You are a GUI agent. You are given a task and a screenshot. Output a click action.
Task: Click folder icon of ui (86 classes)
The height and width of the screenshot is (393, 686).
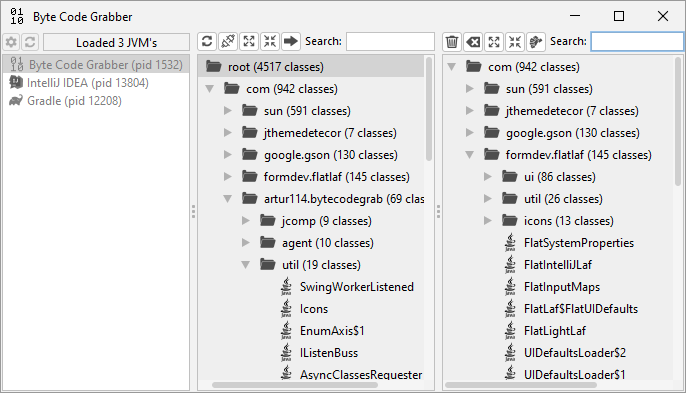510,176
